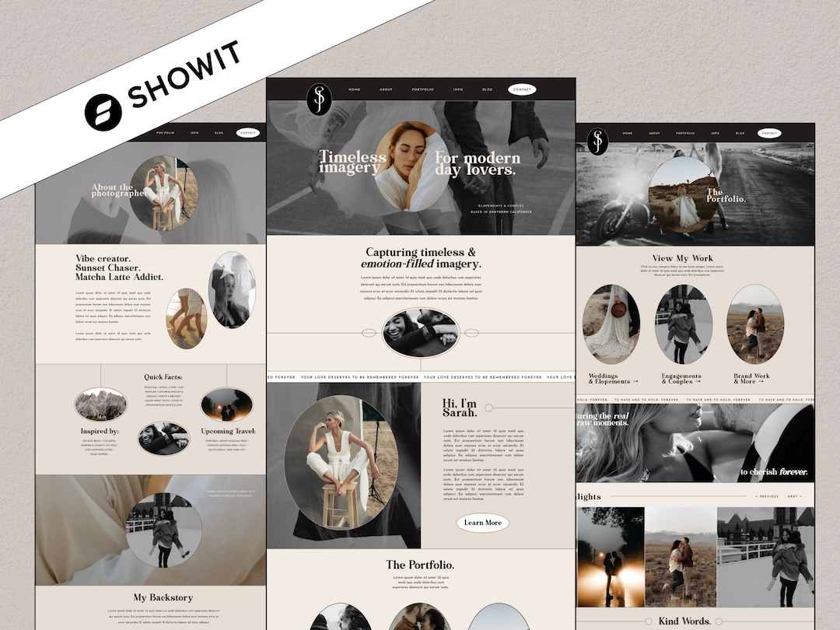Click the right arrow next to NEXT

[x=801, y=495]
